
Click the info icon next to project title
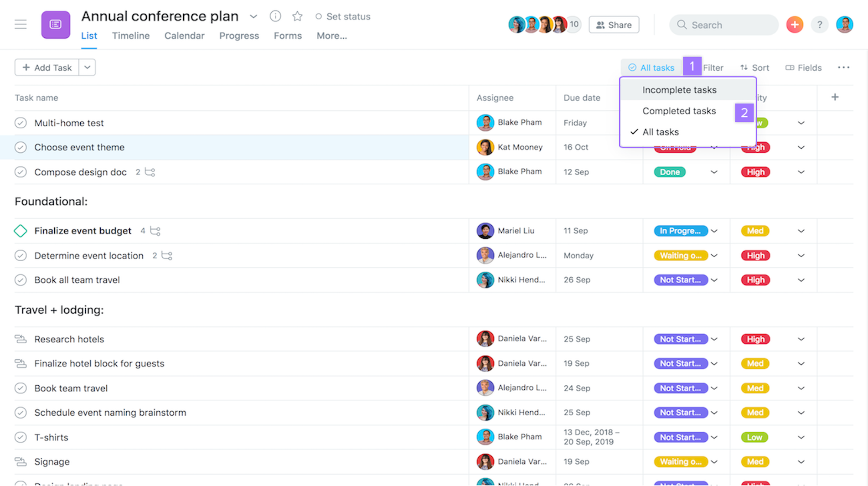(x=274, y=16)
